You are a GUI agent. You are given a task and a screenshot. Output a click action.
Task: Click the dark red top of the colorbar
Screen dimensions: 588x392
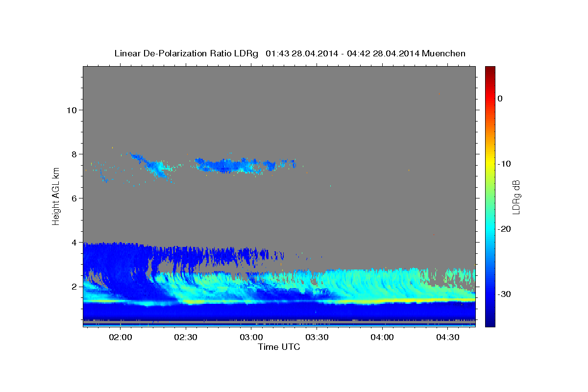tap(490, 70)
